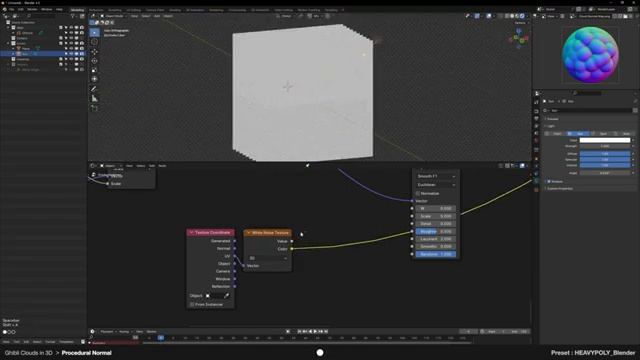The height and width of the screenshot is (360, 640).
Task: Click the Blender logo menu icon
Action: pos(4,9)
